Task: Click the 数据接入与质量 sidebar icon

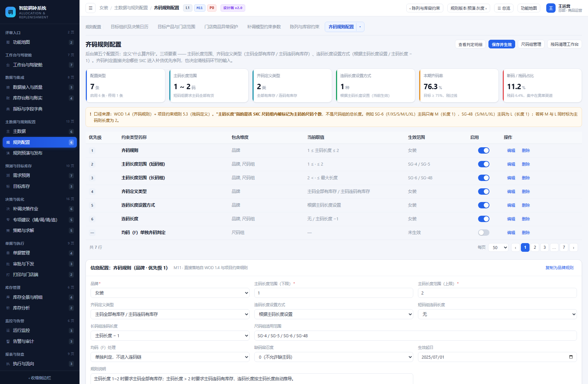Action: (x=8, y=87)
